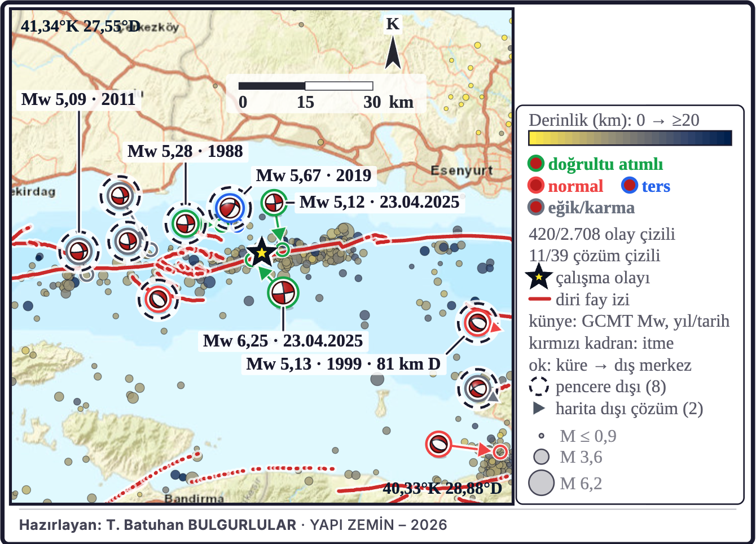
Task: Click the red dashed beachball linked to Mw 5,13 · 1999
Action: (477, 323)
